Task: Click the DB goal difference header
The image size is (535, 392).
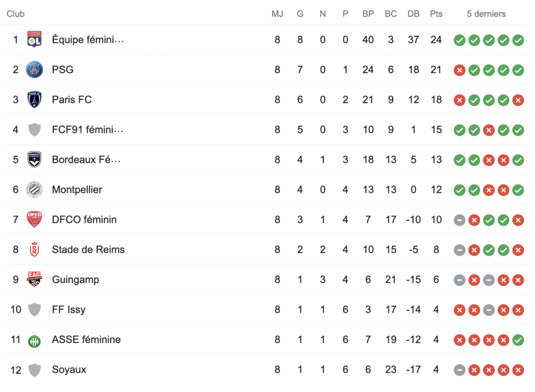Action: pyautogui.click(x=413, y=14)
